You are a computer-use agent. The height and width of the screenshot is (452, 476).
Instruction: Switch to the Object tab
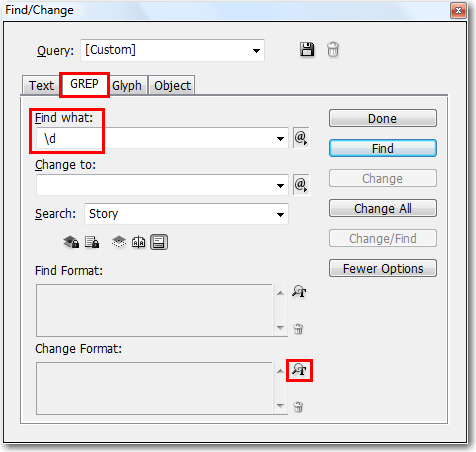point(172,86)
